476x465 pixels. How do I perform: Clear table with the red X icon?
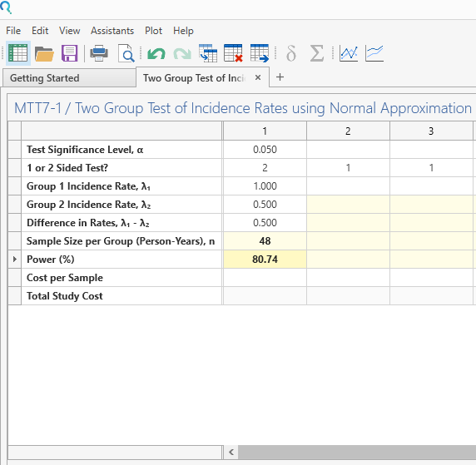click(x=233, y=53)
